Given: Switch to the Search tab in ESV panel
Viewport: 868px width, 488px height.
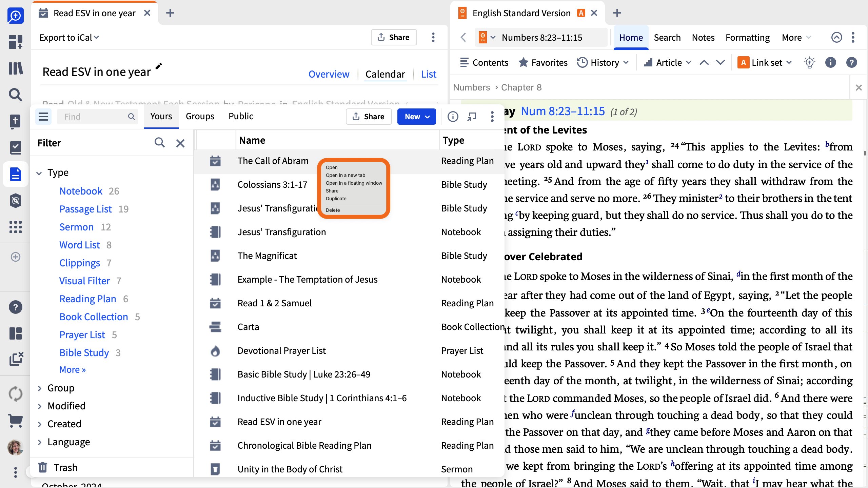Looking at the screenshot, I should tap(667, 37).
